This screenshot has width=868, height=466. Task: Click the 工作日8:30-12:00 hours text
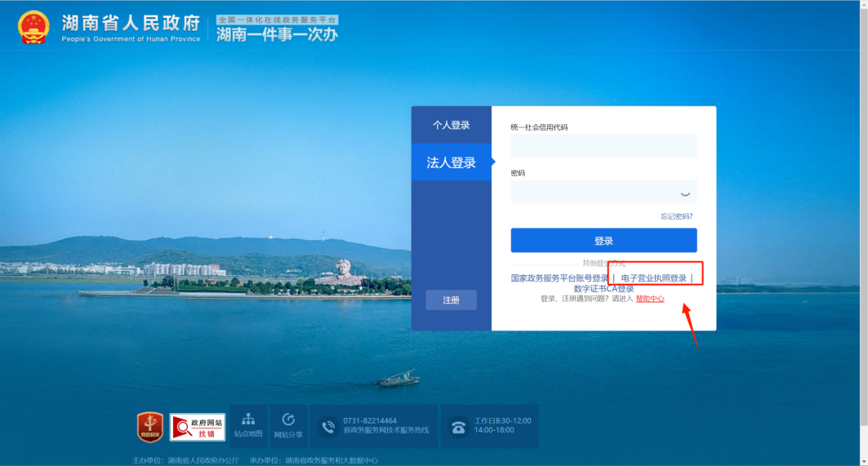[503, 420]
